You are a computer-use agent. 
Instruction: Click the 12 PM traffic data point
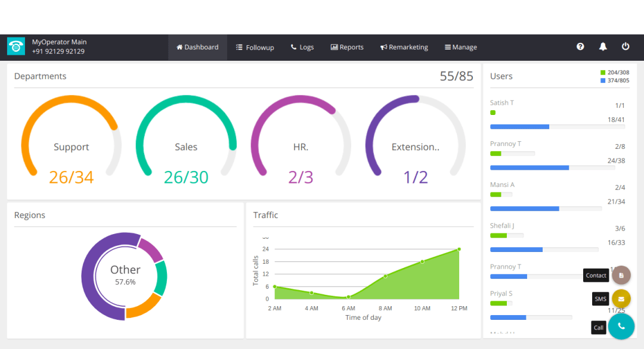click(x=459, y=250)
